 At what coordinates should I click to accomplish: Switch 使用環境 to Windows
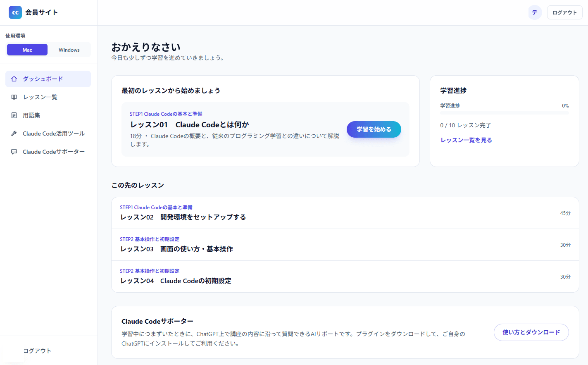tap(69, 50)
